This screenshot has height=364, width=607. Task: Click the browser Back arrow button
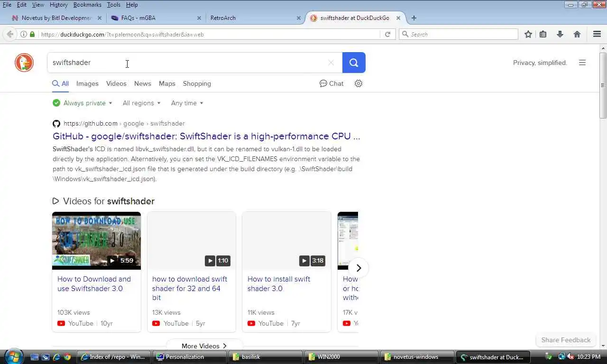(x=10, y=34)
